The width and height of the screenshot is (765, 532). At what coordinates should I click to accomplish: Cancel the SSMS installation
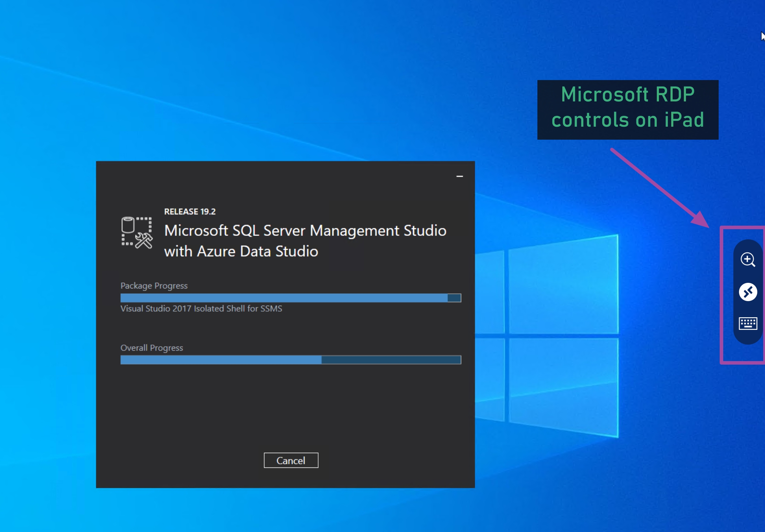(x=291, y=460)
